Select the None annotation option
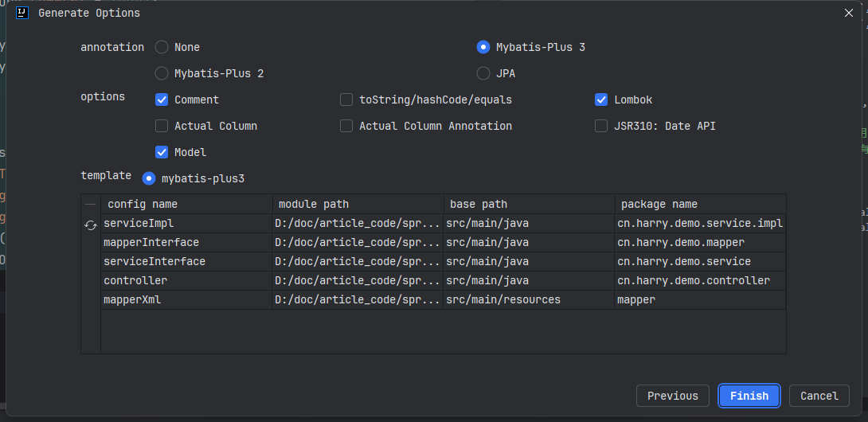The image size is (868, 422). [162, 48]
